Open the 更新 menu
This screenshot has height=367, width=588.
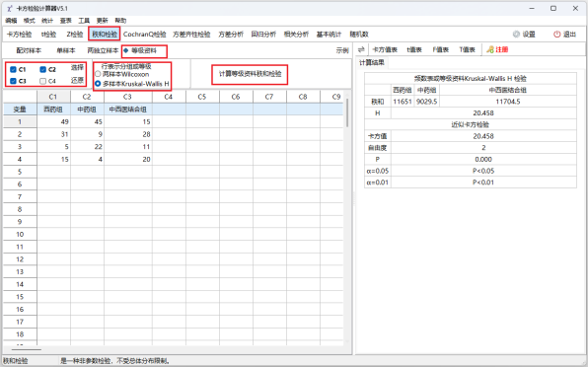(102, 21)
